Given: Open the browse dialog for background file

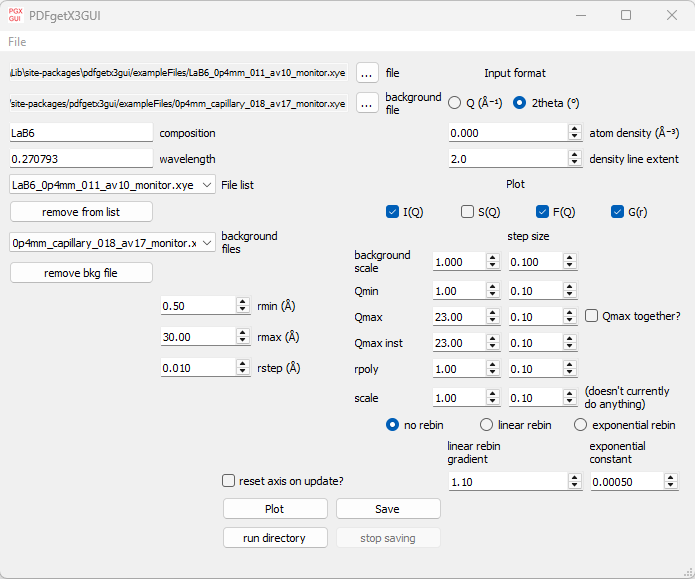Looking at the screenshot, I should [x=367, y=103].
